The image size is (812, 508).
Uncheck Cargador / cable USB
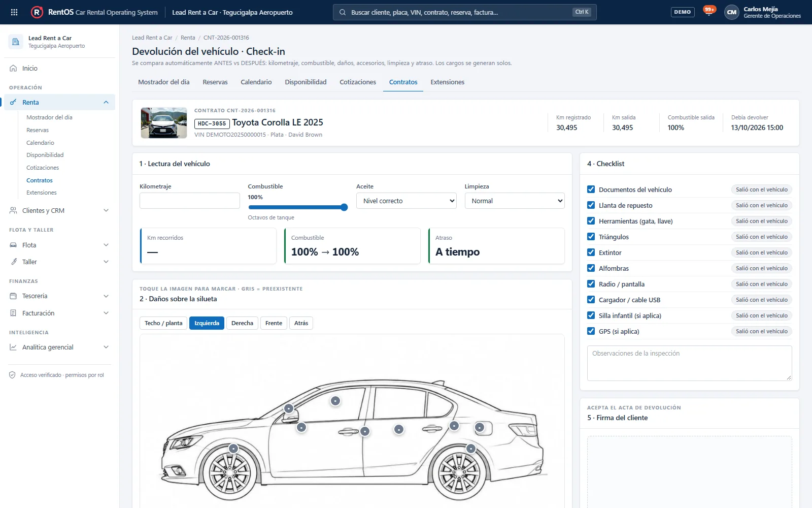pyautogui.click(x=591, y=300)
